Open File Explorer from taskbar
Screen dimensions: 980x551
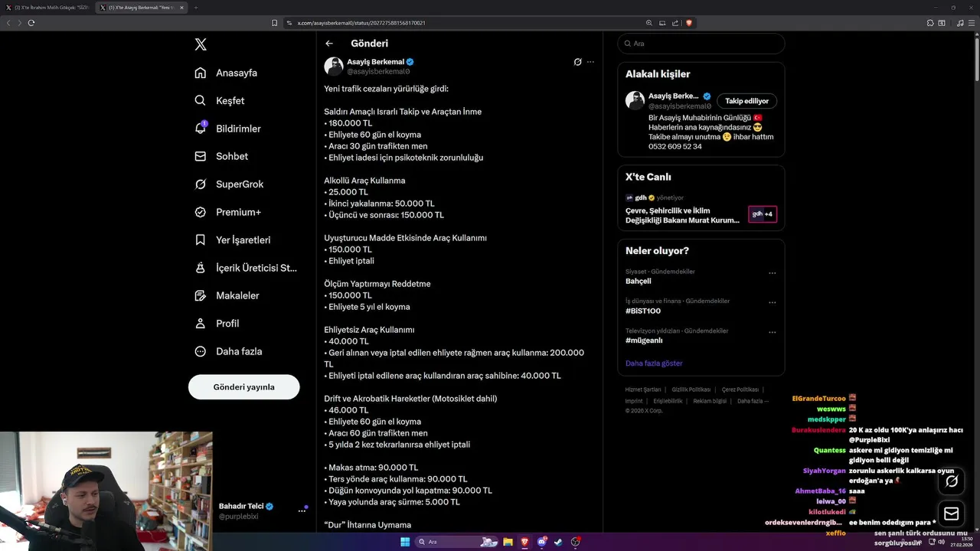508,542
